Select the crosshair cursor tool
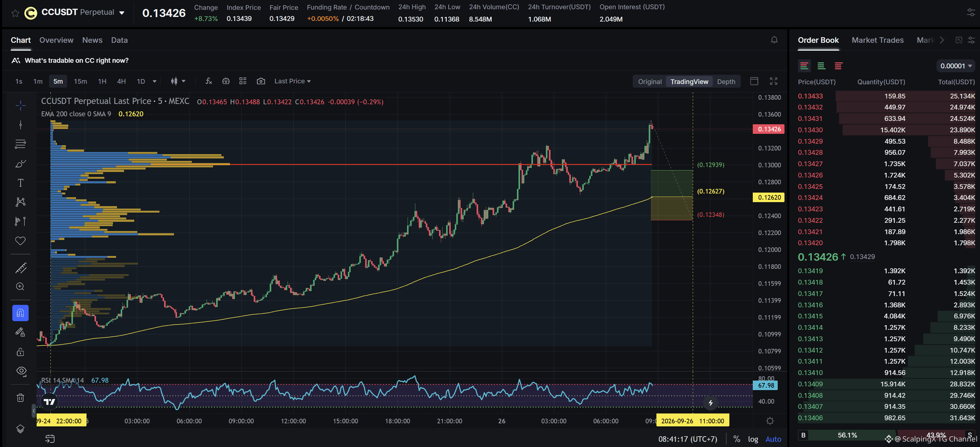Viewport: 980px width, 447px height. (21, 105)
